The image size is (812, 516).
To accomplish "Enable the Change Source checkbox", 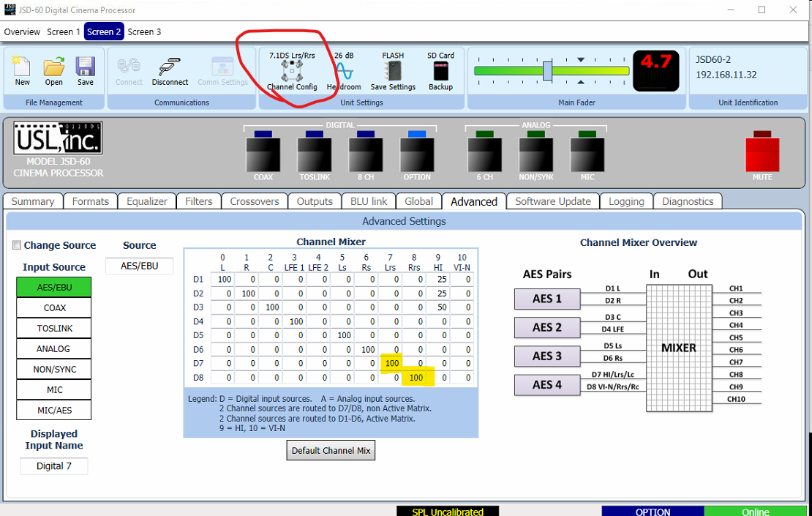I will [x=17, y=245].
